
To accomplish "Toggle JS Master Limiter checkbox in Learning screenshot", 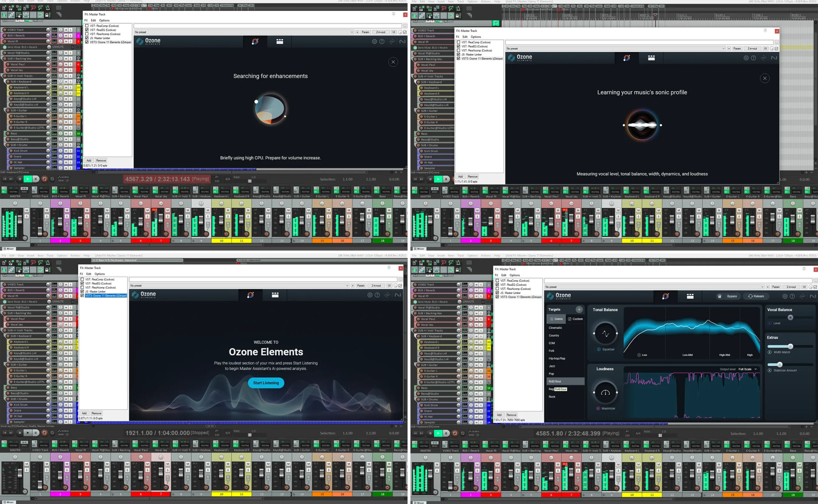I will [x=459, y=54].
